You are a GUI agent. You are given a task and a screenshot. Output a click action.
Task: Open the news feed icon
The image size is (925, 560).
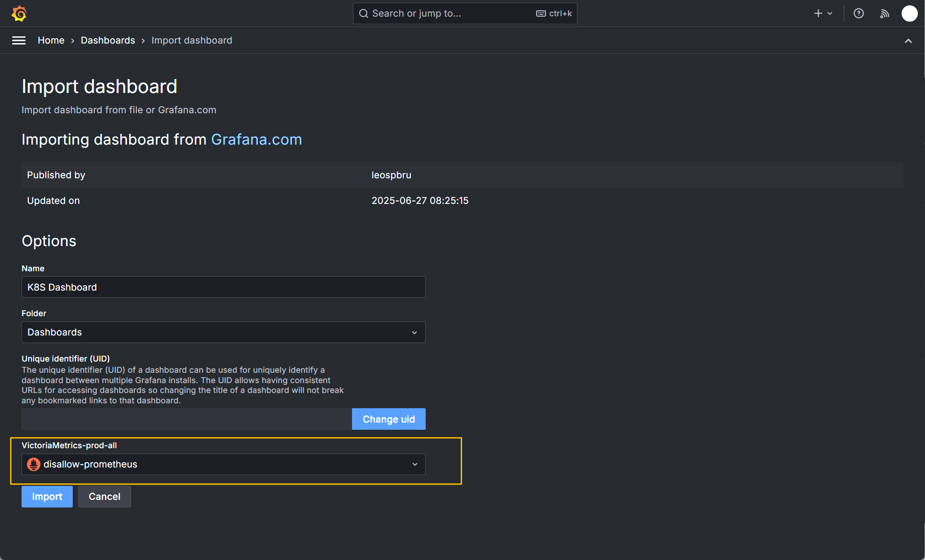[885, 13]
